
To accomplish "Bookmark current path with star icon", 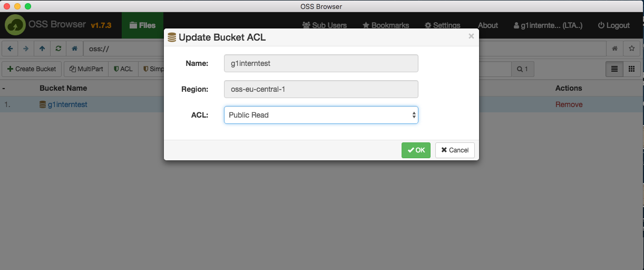I will (x=631, y=49).
